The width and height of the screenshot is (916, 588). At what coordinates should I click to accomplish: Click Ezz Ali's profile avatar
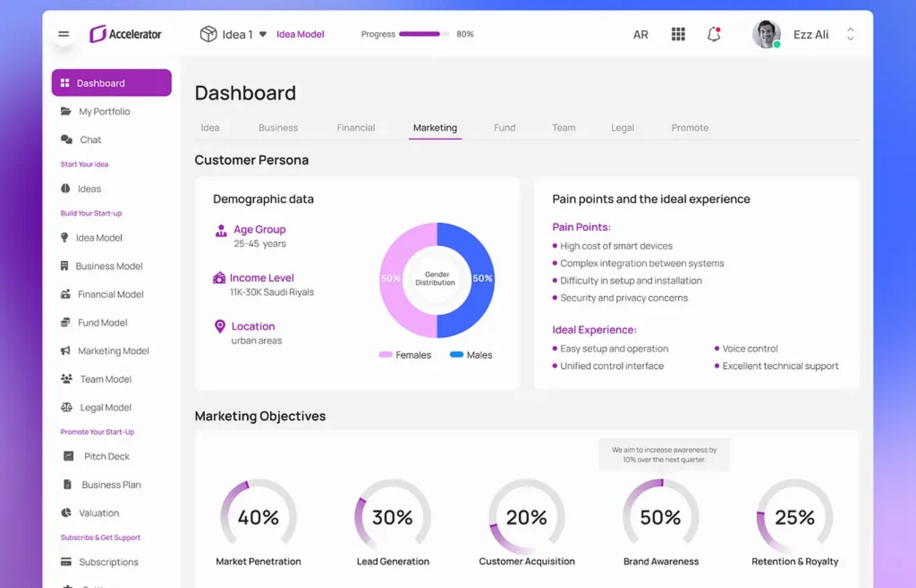pos(766,34)
